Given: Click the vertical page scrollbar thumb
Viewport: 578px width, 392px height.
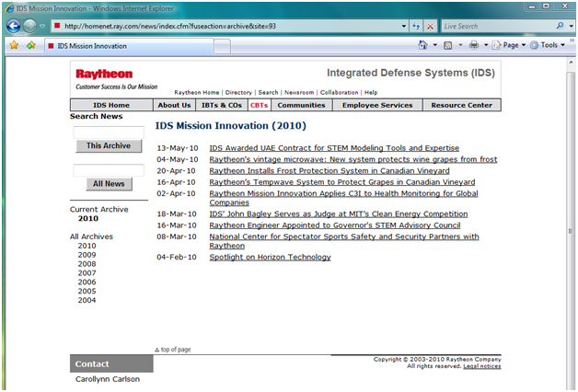Looking at the screenshot, I should click(571, 231).
